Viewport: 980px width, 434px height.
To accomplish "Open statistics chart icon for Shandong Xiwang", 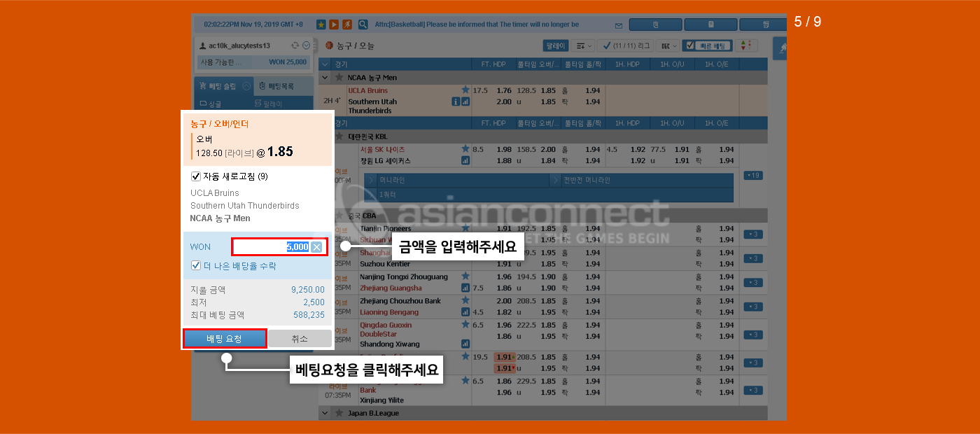I will pos(465,344).
